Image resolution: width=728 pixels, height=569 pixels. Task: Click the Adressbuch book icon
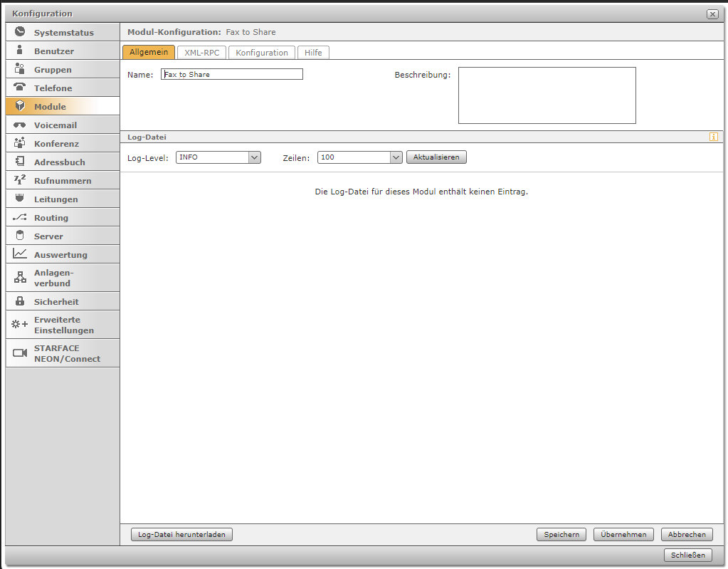[x=20, y=162]
